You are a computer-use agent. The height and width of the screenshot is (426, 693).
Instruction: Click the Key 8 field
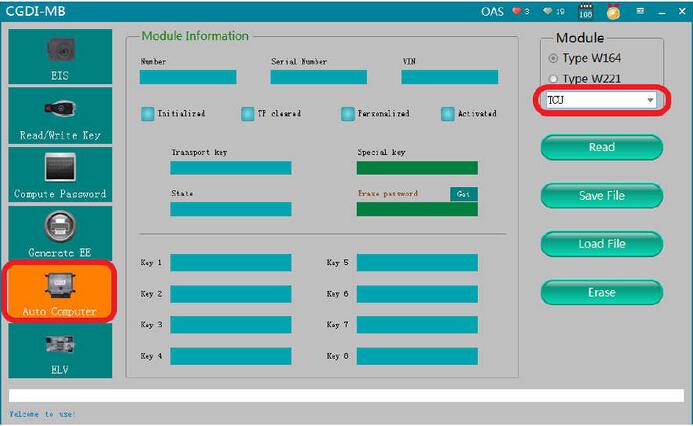pyautogui.click(x=417, y=356)
